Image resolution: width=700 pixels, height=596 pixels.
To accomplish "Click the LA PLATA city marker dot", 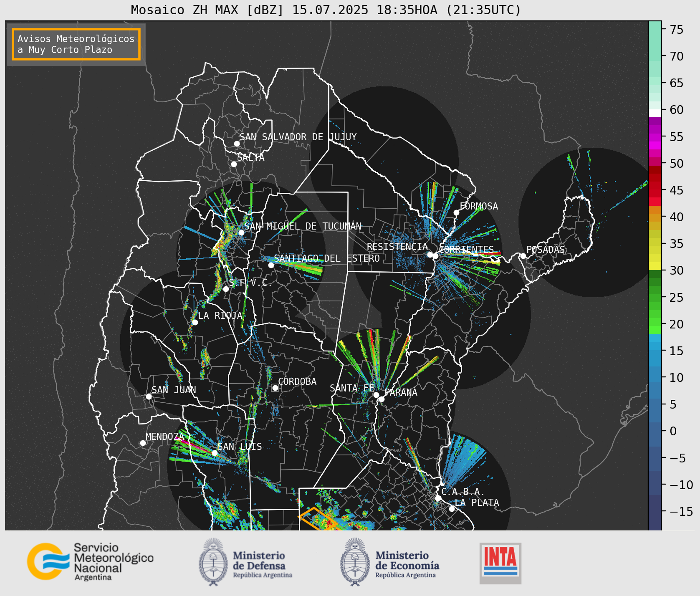I will click(x=452, y=508).
